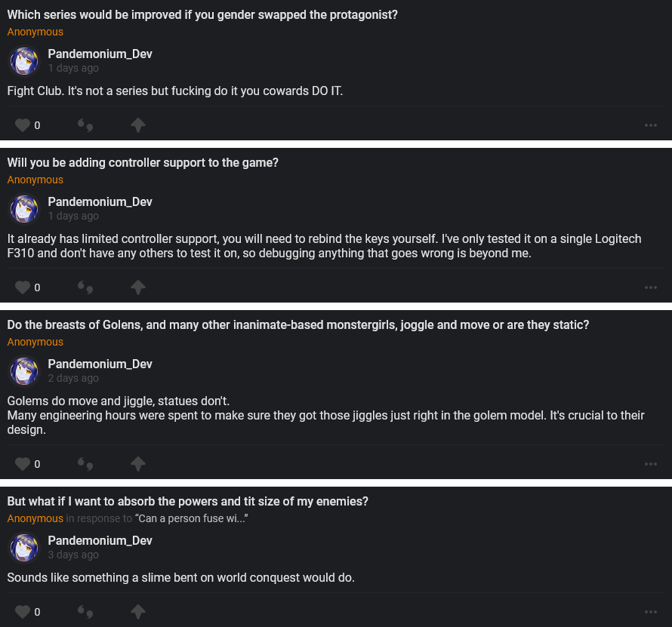Open the gender swapped protagonist question title
This screenshot has width=672, height=627.
(202, 15)
